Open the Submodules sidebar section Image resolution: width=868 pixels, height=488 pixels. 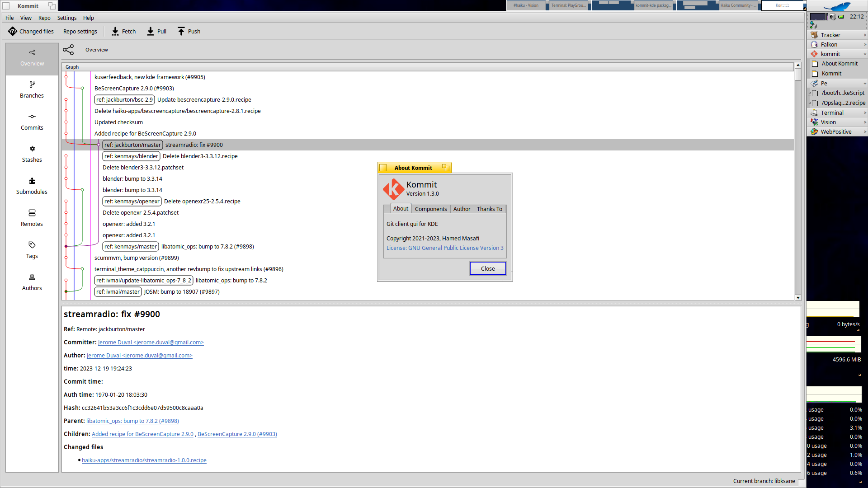click(32, 186)
